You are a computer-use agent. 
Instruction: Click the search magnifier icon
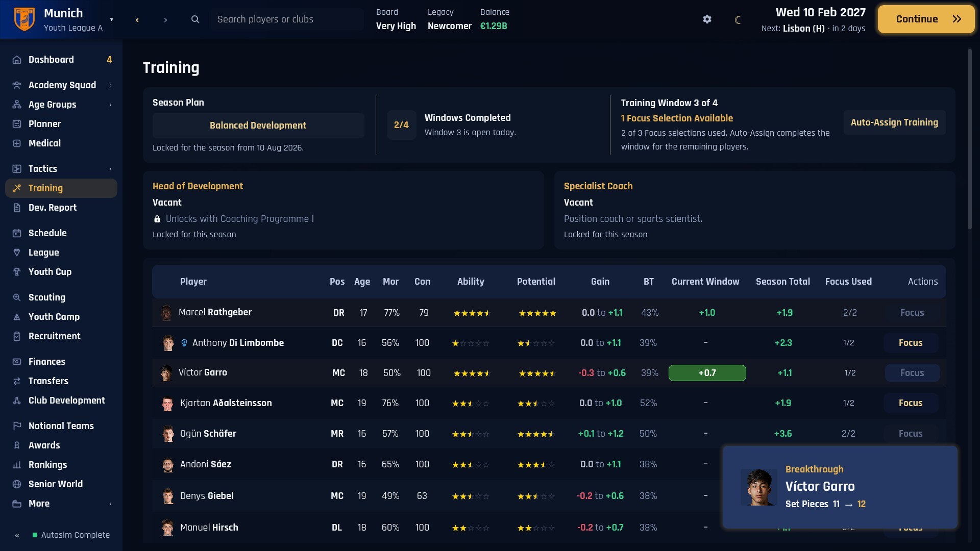[x=195, y=19]
